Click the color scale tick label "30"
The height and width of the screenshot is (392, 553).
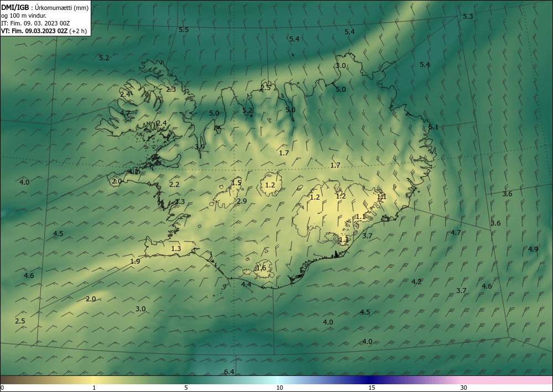tap(463, 388)
